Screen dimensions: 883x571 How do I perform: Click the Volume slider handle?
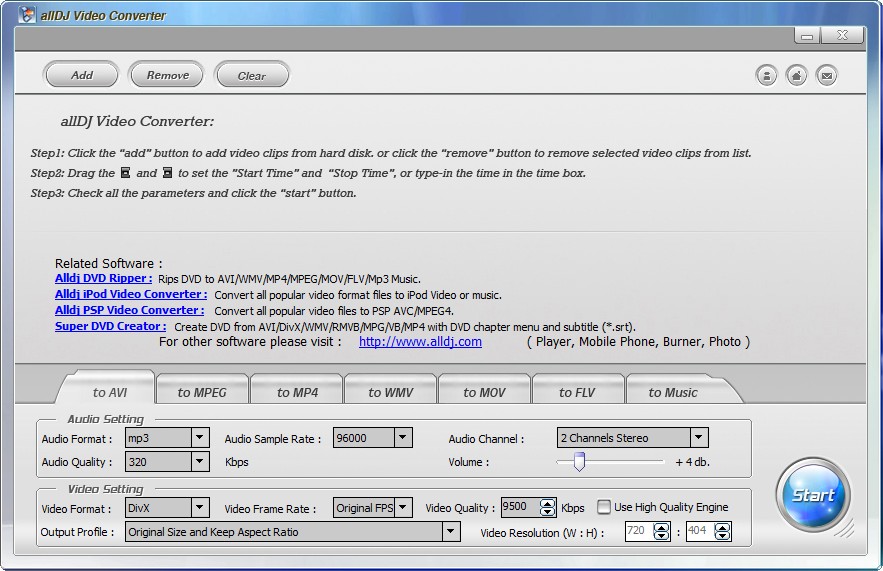(579, 461)
